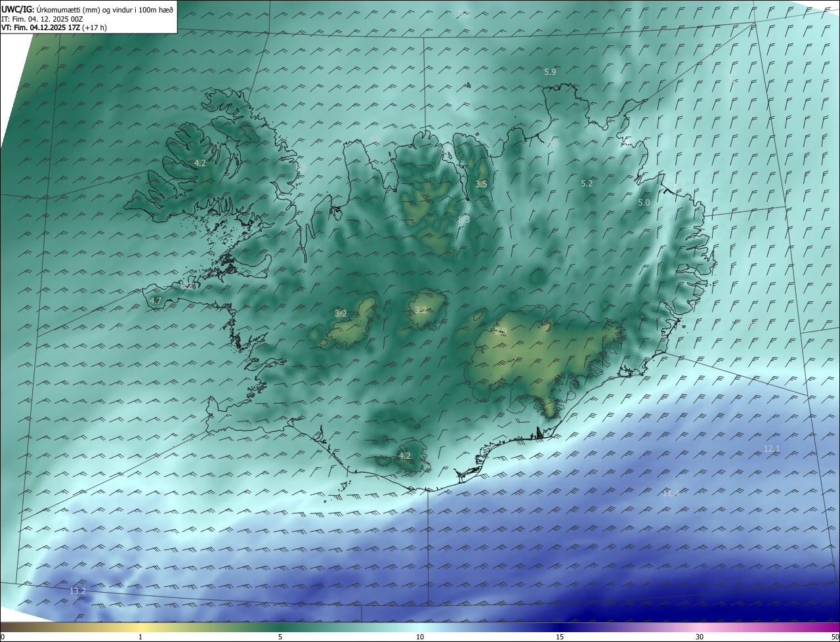The height and width of the screenshot is (642, 840).
Task: Click the 5.9 value label off the north coast
Action: [551, 72]
